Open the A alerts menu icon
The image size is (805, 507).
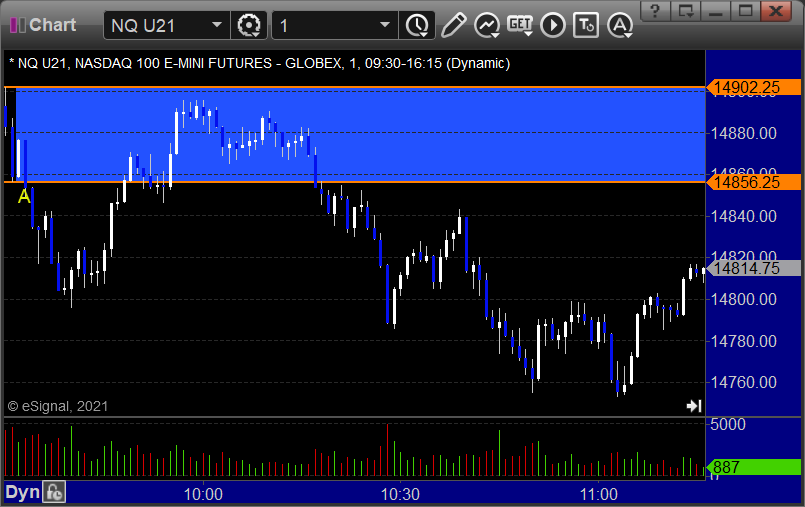pos(620,25)
